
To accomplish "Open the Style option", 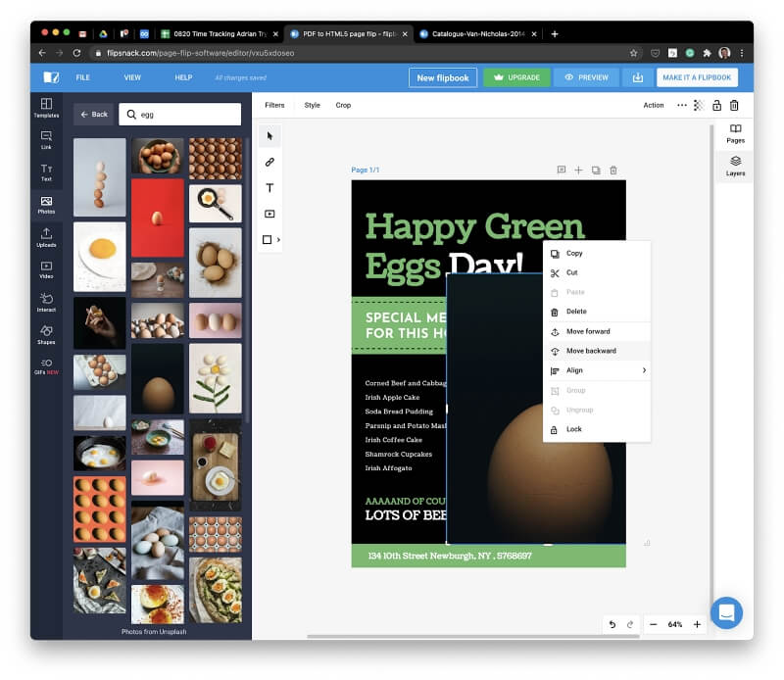I will pos(312,105).
